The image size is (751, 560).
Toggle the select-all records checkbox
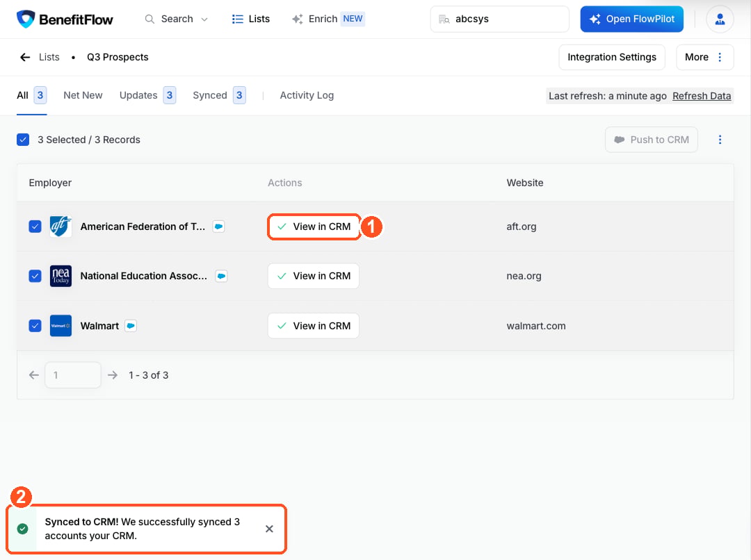[x=23, y=140]
